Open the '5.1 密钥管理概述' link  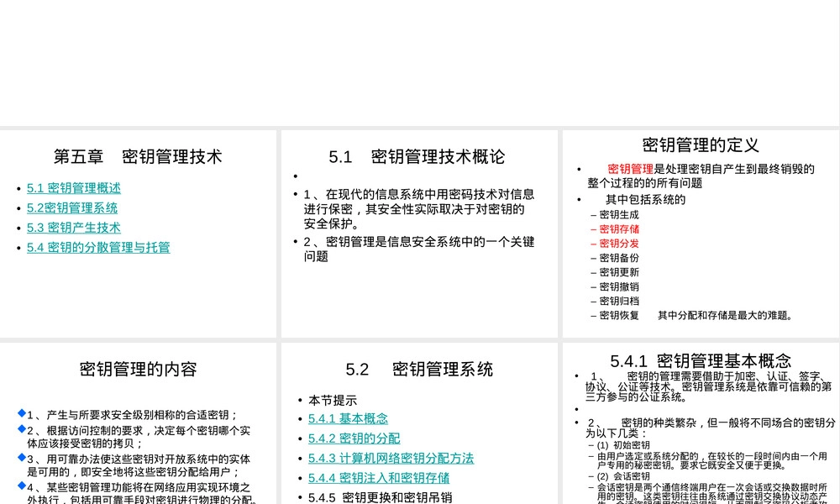[74, 188]
